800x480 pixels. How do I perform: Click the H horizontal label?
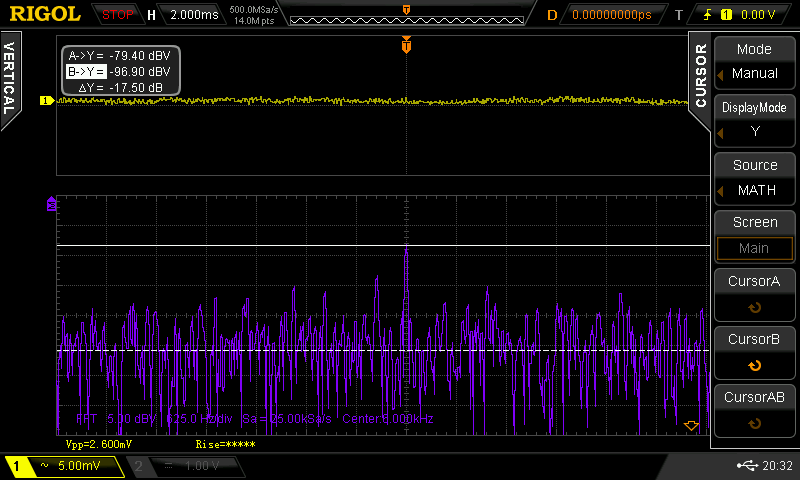point(151,15)
